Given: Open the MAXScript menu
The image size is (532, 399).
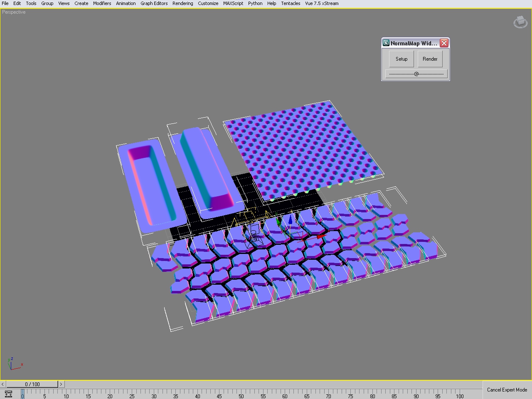Looking at the screenshot, I should point(233,3).
